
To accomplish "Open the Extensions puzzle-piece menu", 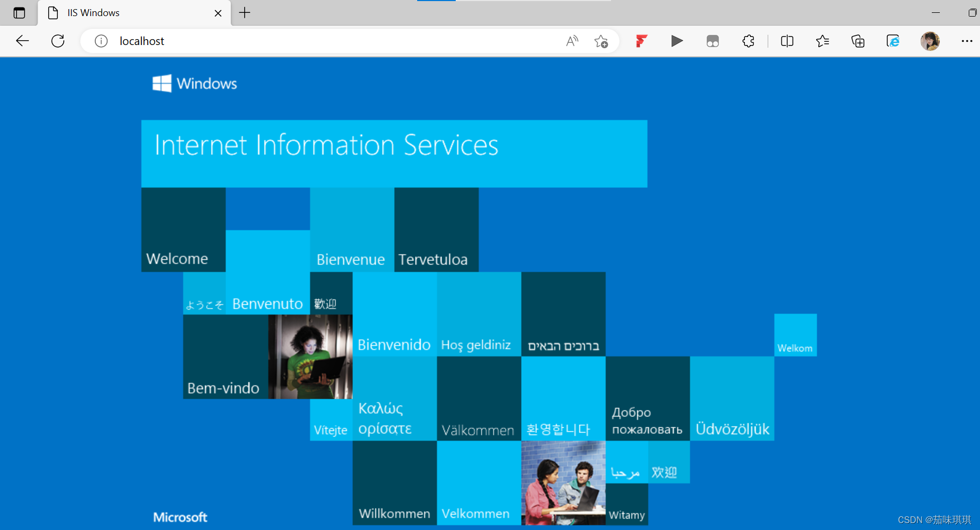I will (x=748, y=41).
